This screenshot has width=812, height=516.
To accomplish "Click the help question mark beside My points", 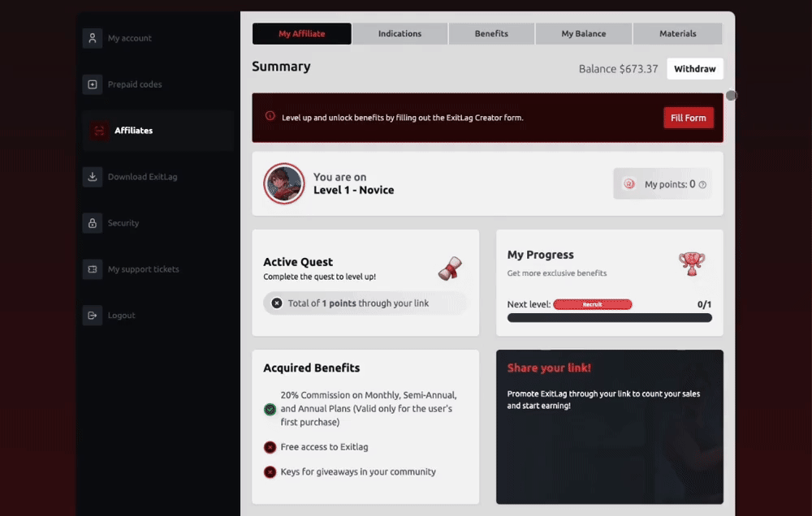I will (x=702, y=185).
